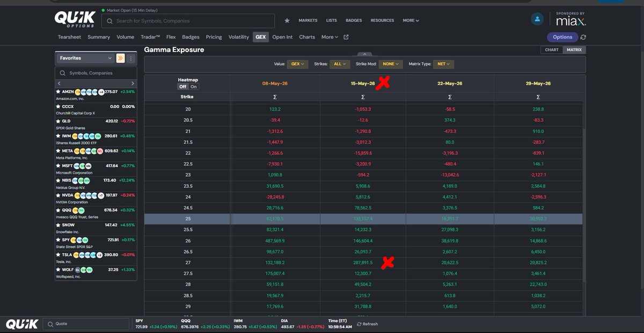Screen dimensions: 644x333
Task: Open the BADGES top navigation link
Action: coord(354,20)
